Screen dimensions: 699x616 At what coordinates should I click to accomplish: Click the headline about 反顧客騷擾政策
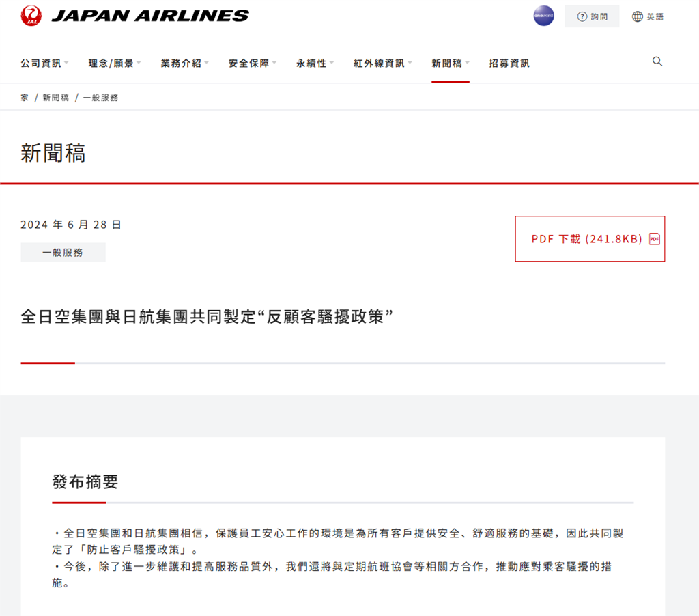207,317
